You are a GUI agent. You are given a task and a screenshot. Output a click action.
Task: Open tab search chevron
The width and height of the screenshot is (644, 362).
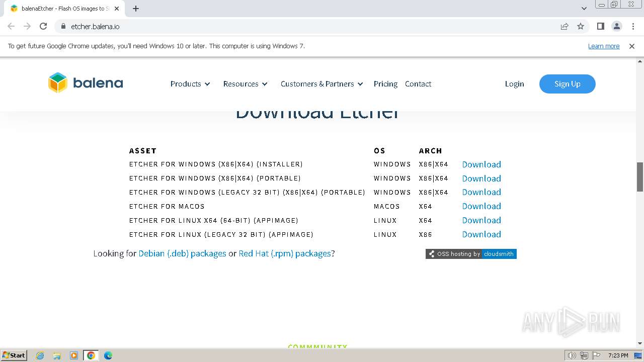pyautogui.click(x=584, y=8)
